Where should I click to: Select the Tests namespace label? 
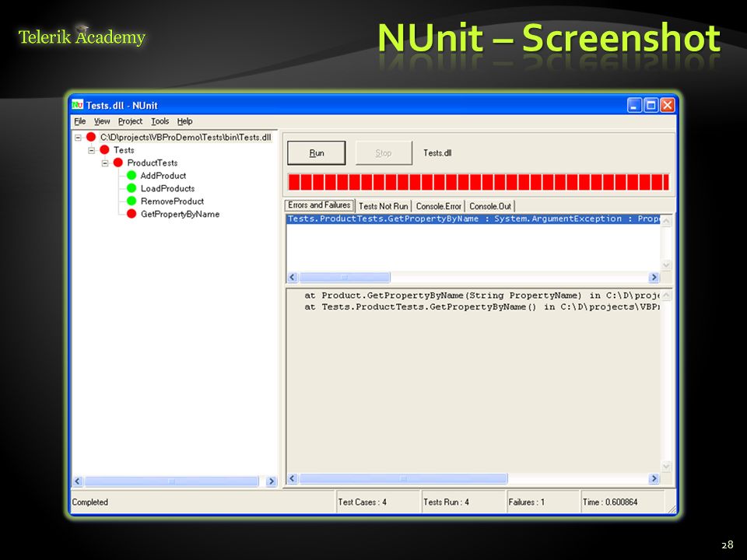[124, 150]
